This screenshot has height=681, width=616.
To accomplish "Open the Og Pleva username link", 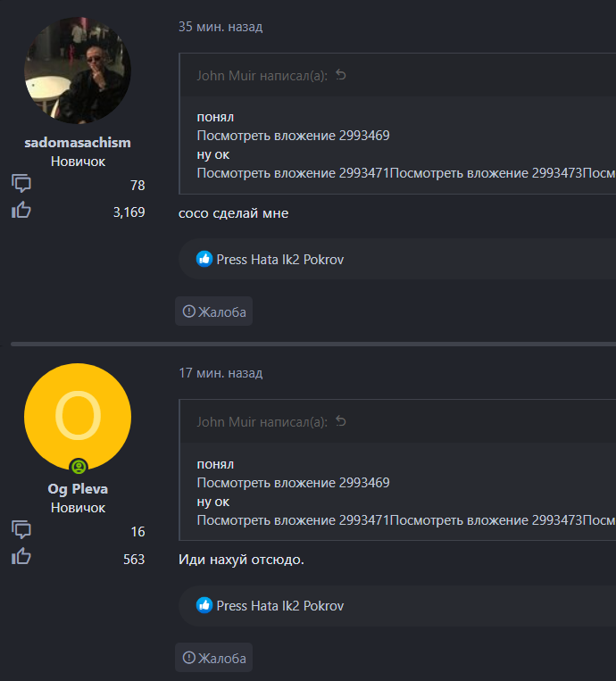I will click(x=78, y=489).
